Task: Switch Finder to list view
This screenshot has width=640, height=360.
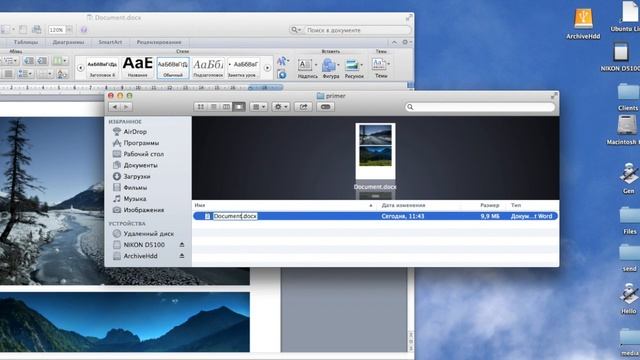Action: click(x=213, y=107)
